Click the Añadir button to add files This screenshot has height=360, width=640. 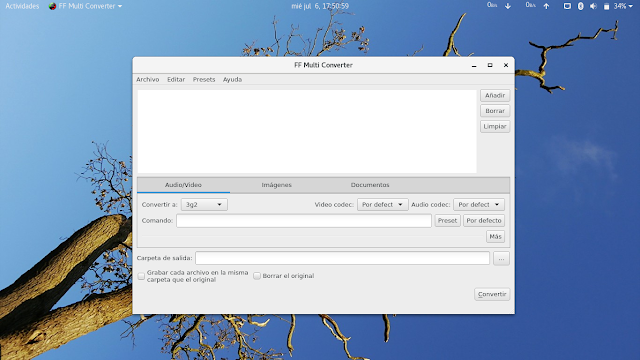pos(495,96)
